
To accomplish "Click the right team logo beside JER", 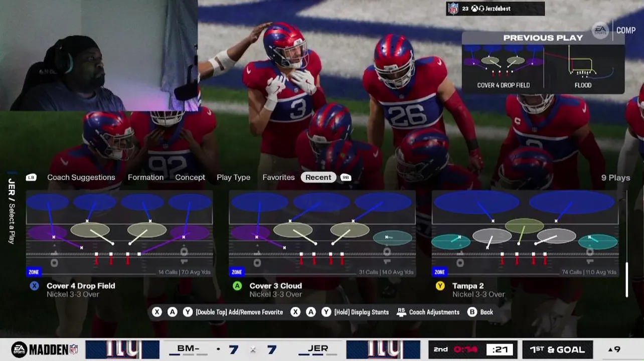I will coord(383,349).
